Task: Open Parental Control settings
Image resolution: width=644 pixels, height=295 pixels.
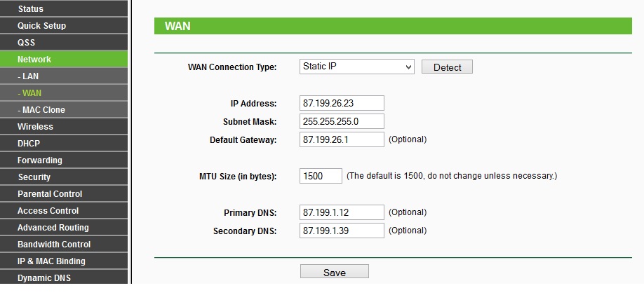Action: tap(64, 193)
